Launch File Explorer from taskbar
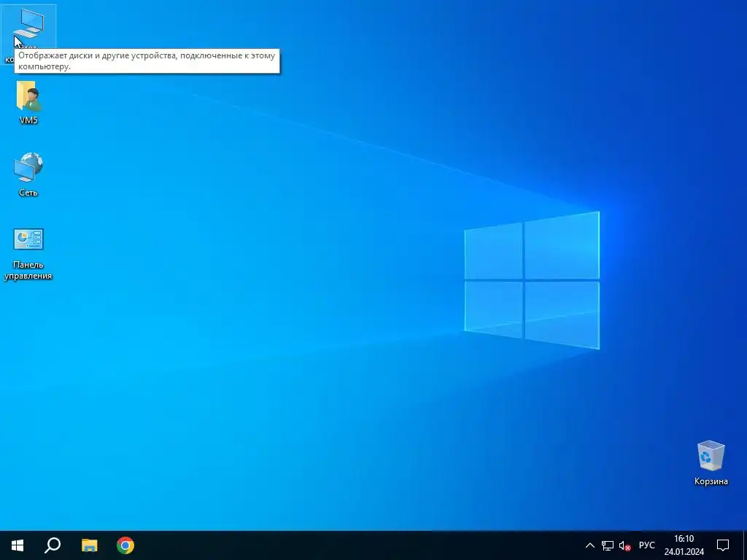 (x=89, y=545)
